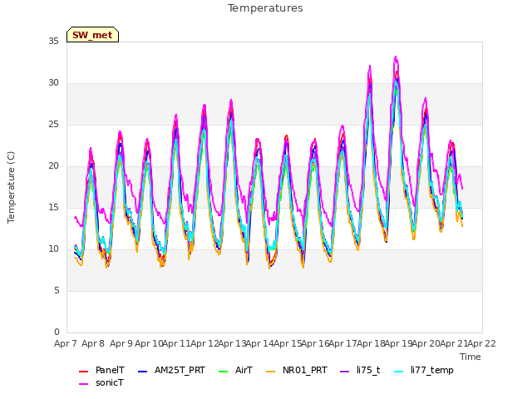Viewport: 532px width, 399px height.
Task: Toggle the sonicT series legend label
Action: coord(109,382)
